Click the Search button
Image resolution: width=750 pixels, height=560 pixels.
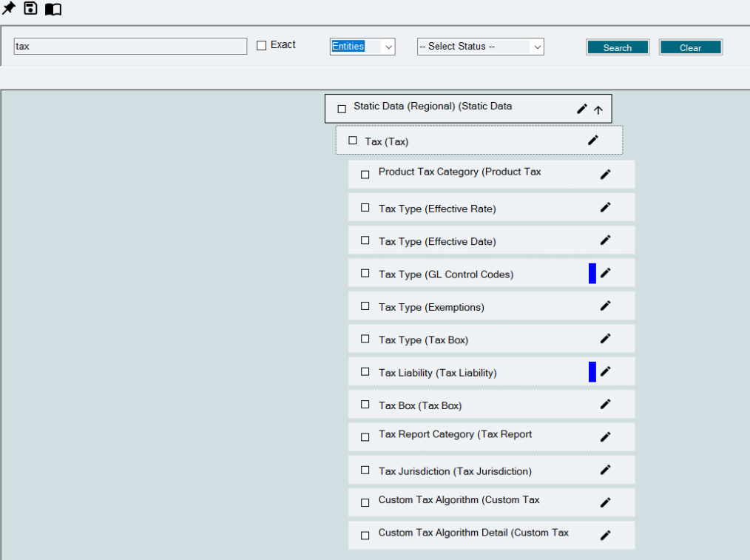coord(618,47)
